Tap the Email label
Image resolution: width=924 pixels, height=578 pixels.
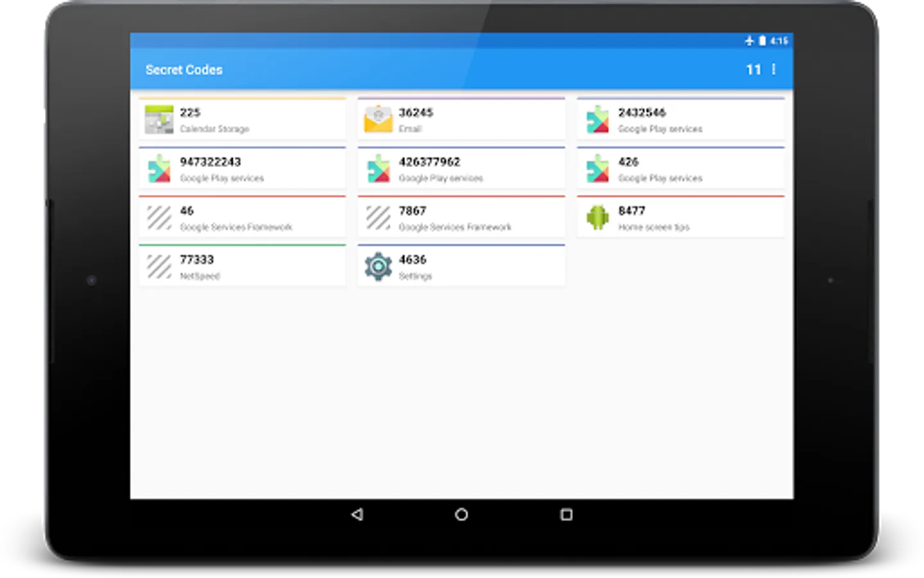(410, 129)
